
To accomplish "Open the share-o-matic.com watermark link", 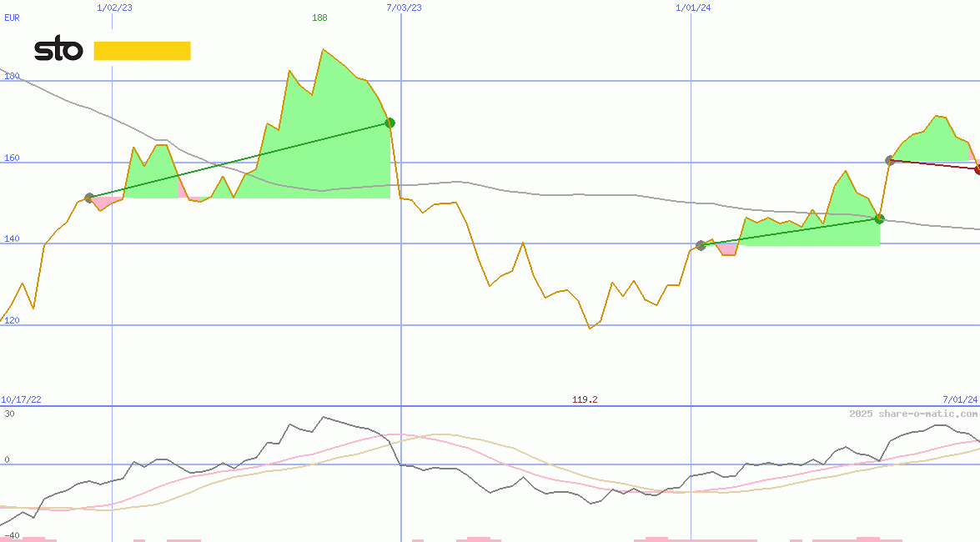I will (913, 414).
